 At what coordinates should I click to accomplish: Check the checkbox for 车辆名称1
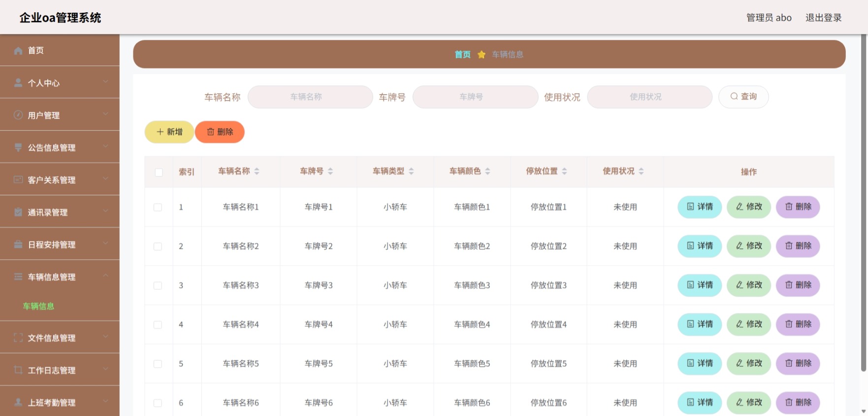(158, 207)
